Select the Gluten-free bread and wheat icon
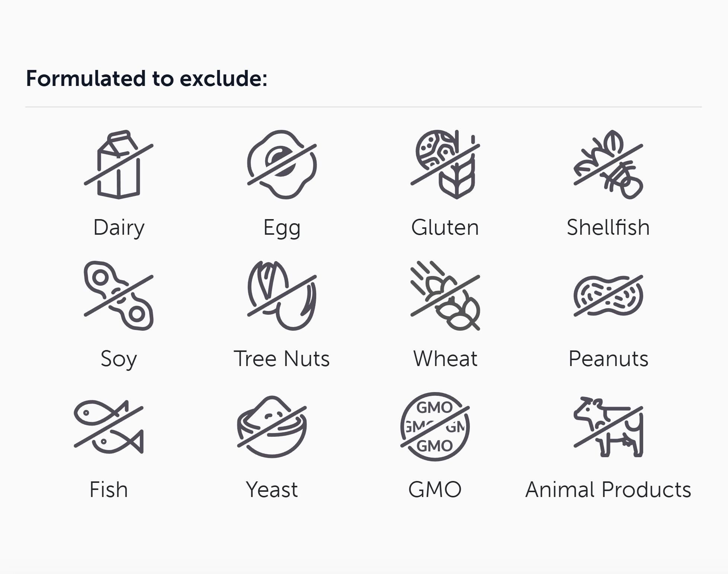The width and height of the screenshot is (728, 574). tap(445, 164)
